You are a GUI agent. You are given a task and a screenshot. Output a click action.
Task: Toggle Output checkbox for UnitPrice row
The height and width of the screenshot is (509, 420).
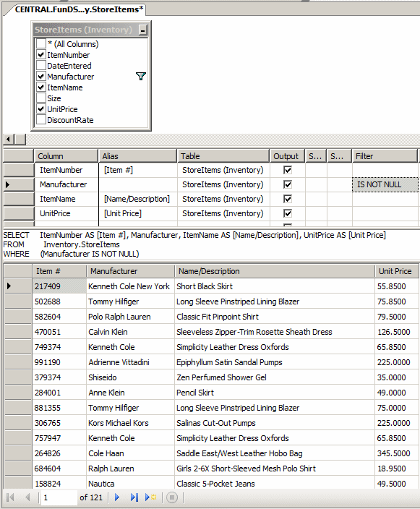pyautogui.click(x=288, y=213)
